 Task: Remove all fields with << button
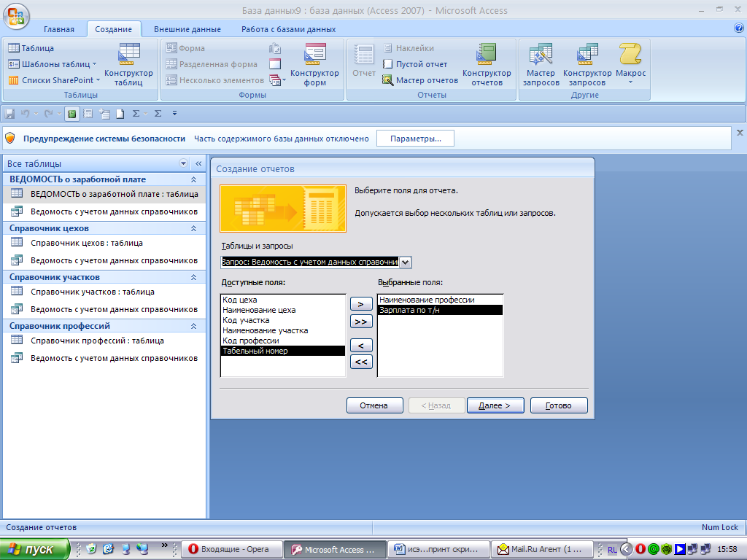[x=361, y=362]
